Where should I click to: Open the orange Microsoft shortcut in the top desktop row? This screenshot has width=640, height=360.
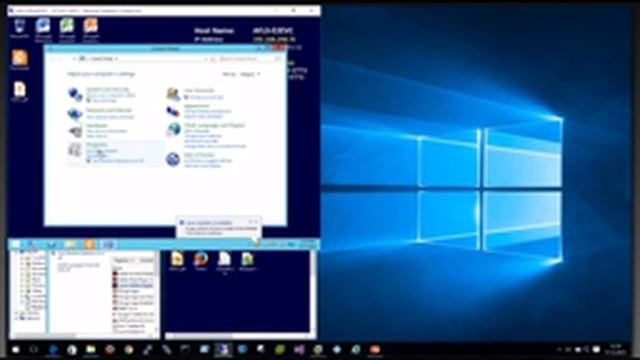(x=91, y=26)
